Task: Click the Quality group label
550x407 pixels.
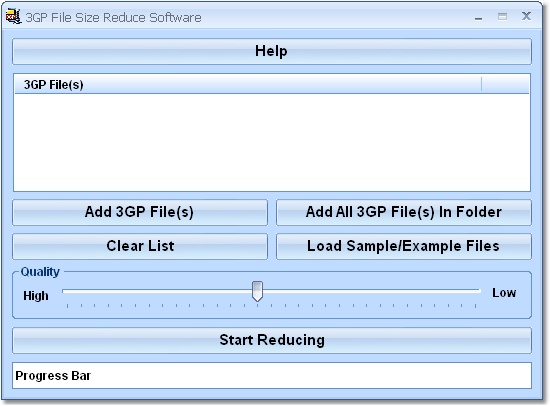Action: pos(40,272)
